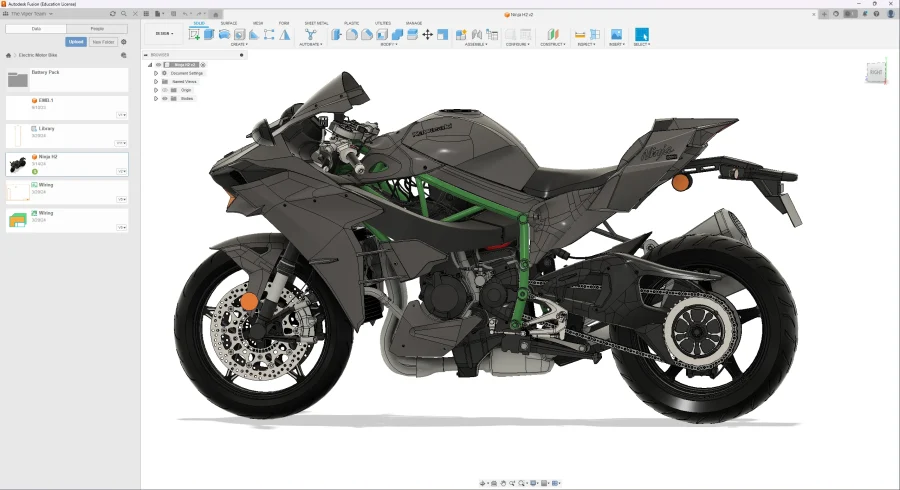
Task: Pick the Combine tool in Modify
Action: click(x=397, y=35)
